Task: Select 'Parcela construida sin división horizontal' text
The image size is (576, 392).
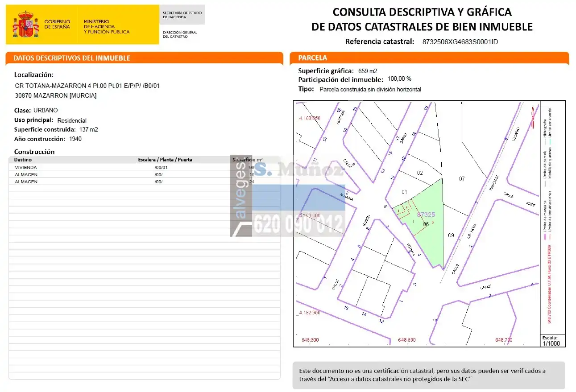Action: click(x=370, y=89)
